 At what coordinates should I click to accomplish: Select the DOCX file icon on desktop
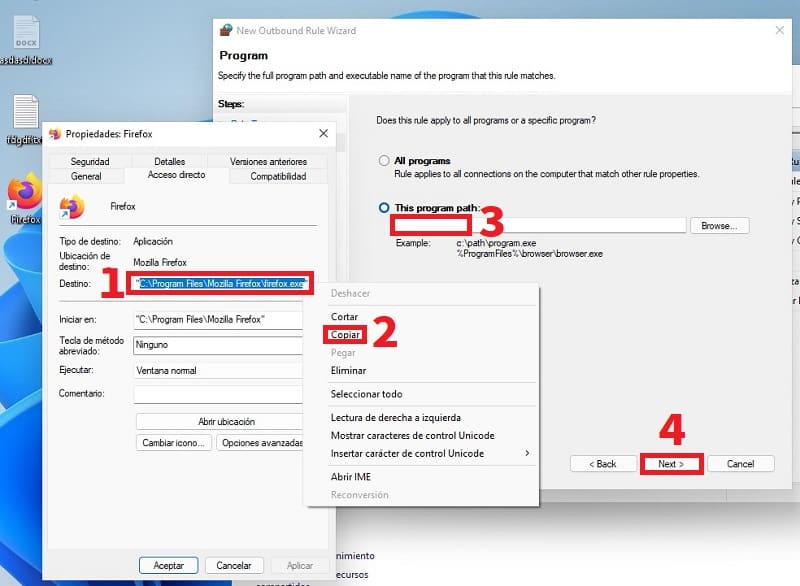[26, 32]
